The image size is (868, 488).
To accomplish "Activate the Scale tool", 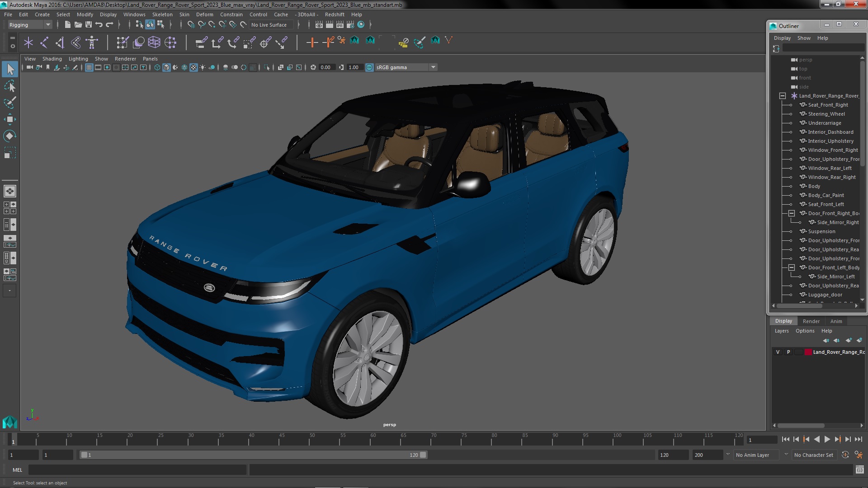I will 10,153.
